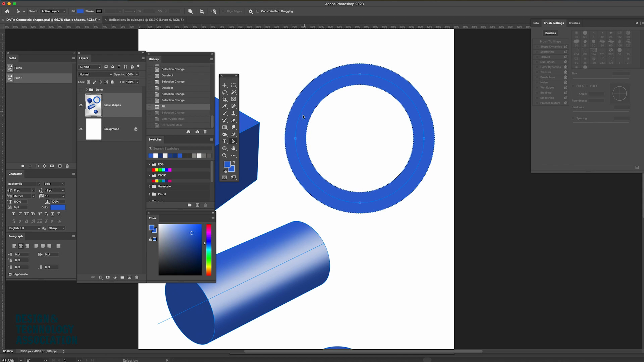This screenshot has height=362, width=644.
Task: Toggle the Hyphenate checkbox
Action: coord(10,274)
